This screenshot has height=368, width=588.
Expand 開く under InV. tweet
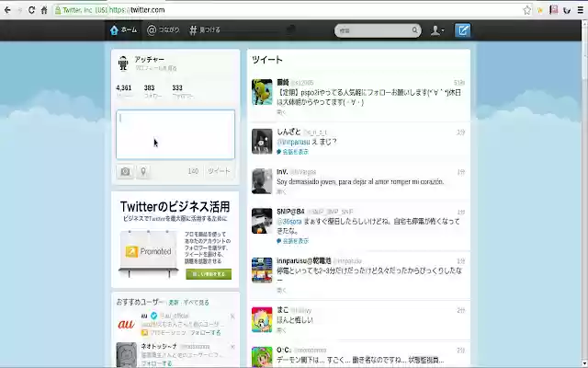tap(281, 192)
